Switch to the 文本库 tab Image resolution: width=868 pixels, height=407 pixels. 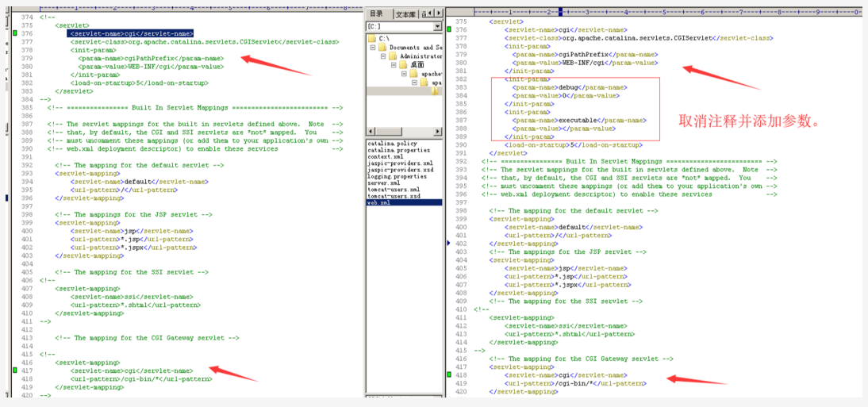point(405,14)
